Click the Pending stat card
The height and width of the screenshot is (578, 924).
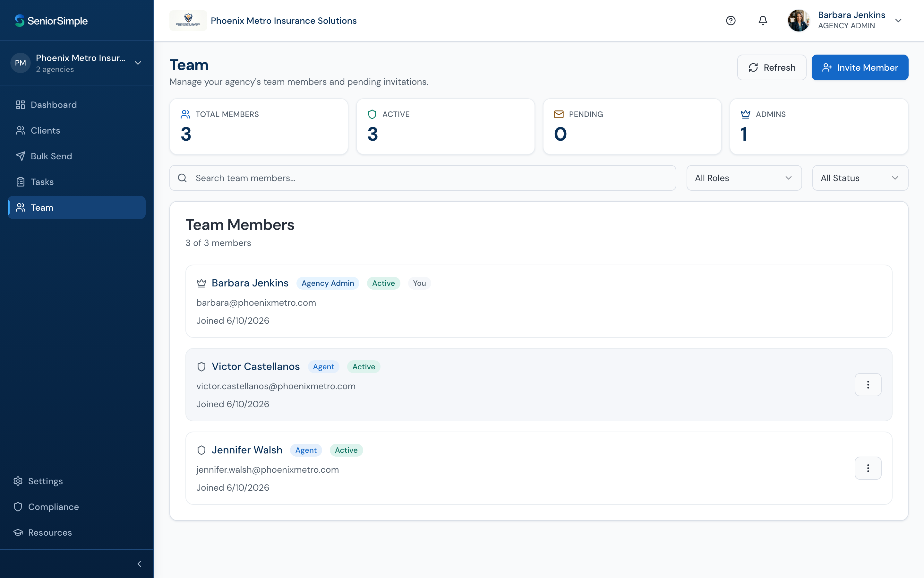[x=632, y=127]
